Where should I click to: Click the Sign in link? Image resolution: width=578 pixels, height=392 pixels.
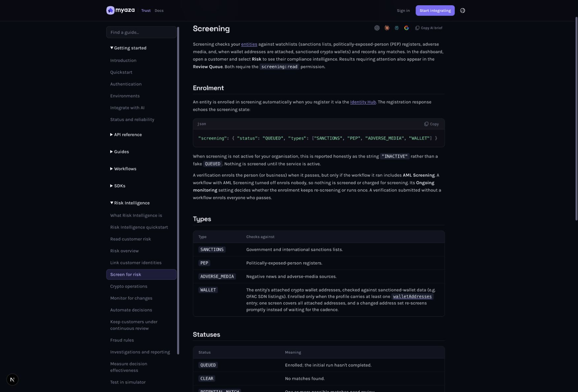point(403,11)
